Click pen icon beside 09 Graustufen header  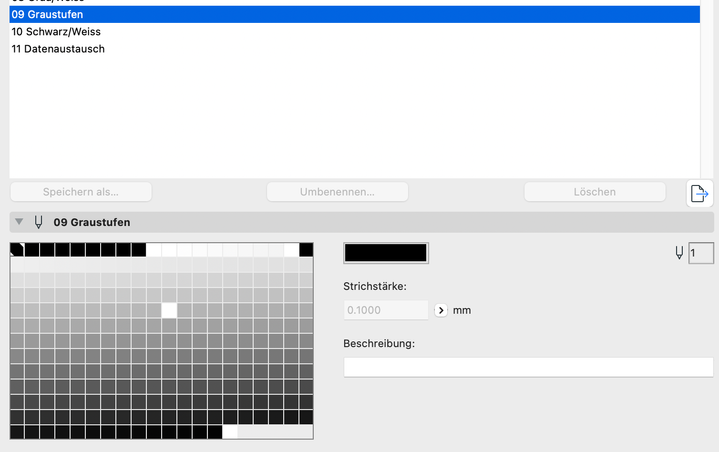39,222
